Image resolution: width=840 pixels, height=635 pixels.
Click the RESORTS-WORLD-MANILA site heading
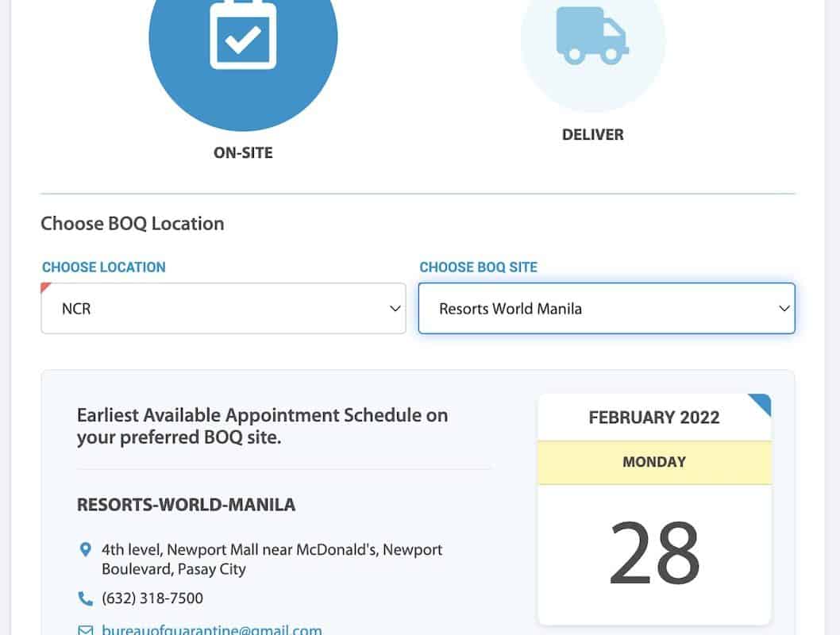tap(186, 505)
